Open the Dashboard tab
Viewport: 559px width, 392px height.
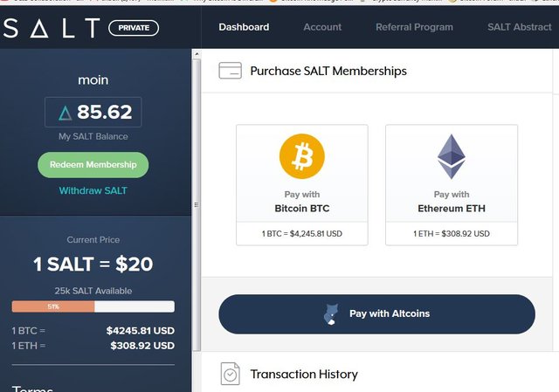(244, 27)
